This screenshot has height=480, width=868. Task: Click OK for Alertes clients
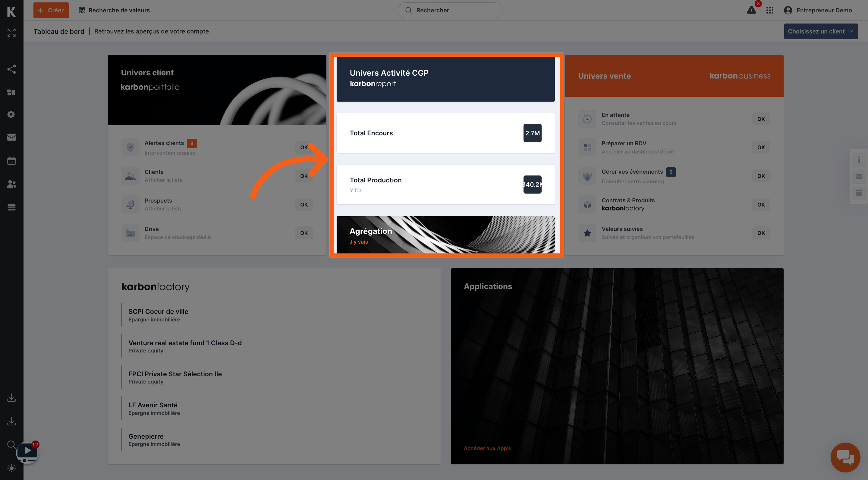(304, 147)
